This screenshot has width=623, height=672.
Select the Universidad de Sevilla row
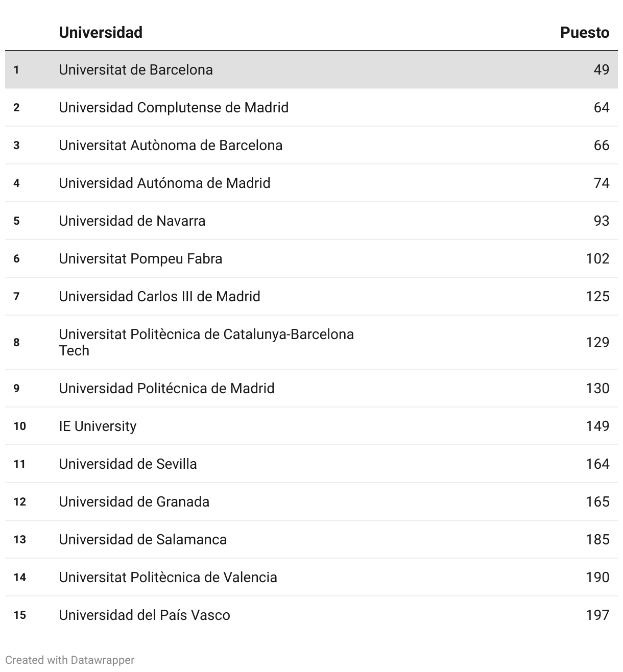tap(311, 464)
